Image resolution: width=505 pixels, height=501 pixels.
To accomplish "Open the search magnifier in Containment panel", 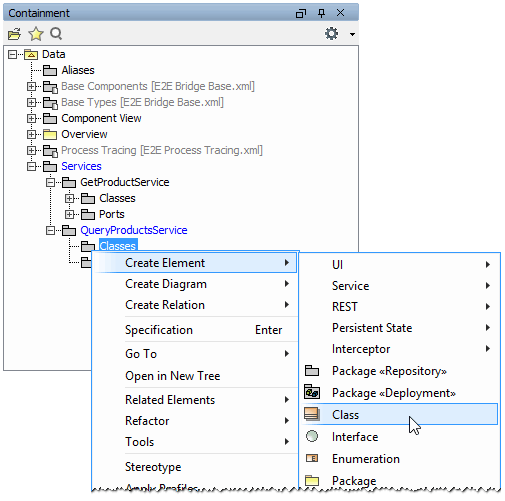I will pyautogui.click(x=56, y=34).
